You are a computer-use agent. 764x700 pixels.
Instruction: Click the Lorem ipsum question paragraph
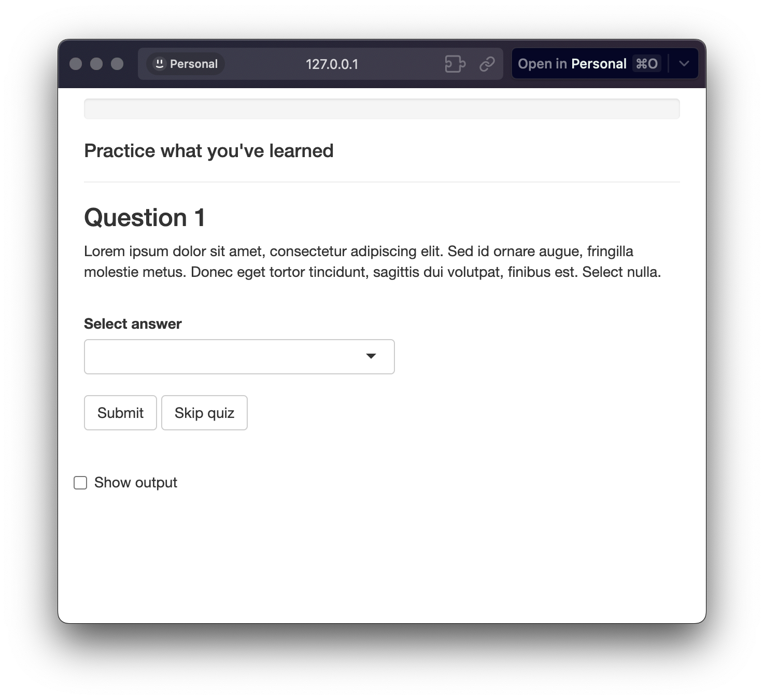coord(372,261)
